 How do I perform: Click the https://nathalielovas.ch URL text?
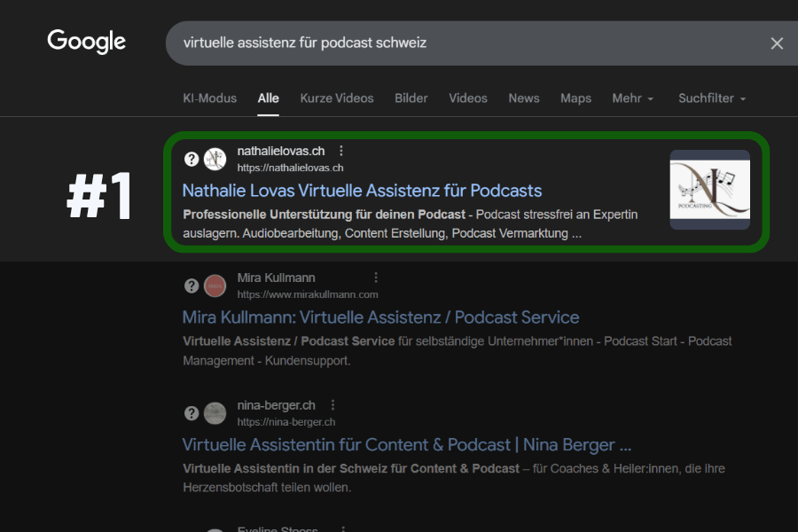click(290, 168)
